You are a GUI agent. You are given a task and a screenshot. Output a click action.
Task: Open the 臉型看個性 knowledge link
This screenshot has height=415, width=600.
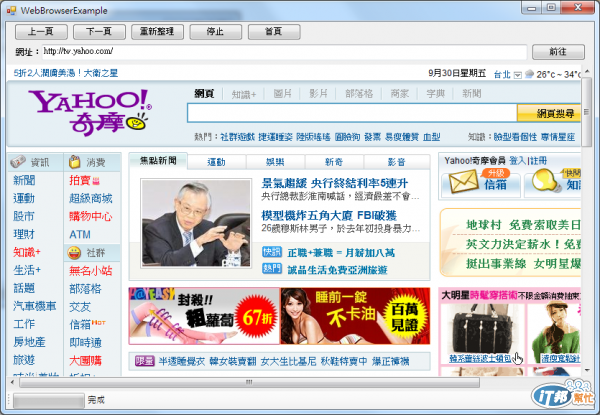click(515, 137)
